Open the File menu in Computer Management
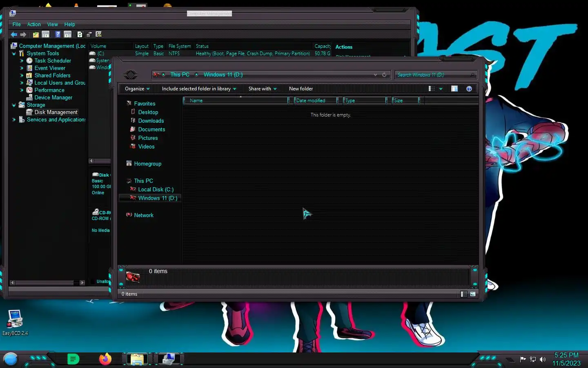Image resolution: width=588 pixels, height=368 pixels. (x=16, y=25)
